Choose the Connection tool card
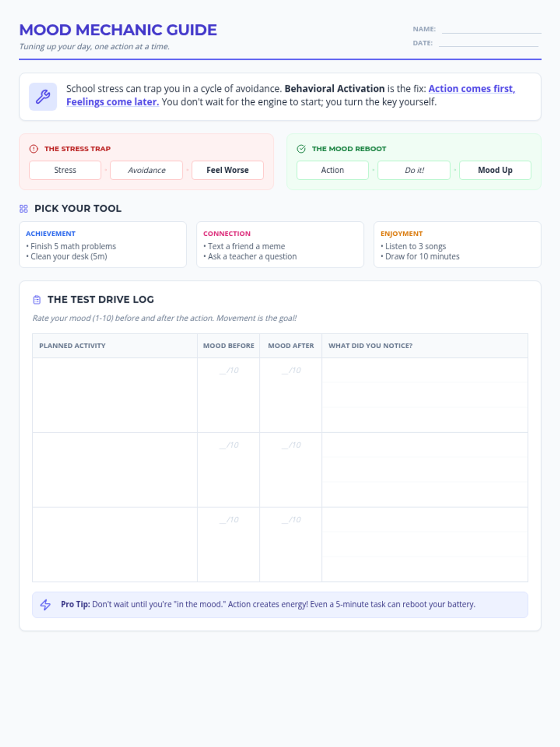 [x=280, y=245]
